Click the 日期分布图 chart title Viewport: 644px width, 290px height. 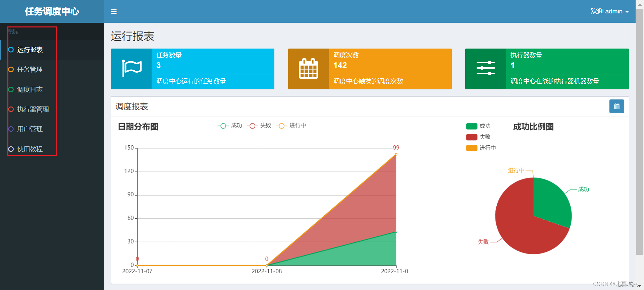click(138, 127)
